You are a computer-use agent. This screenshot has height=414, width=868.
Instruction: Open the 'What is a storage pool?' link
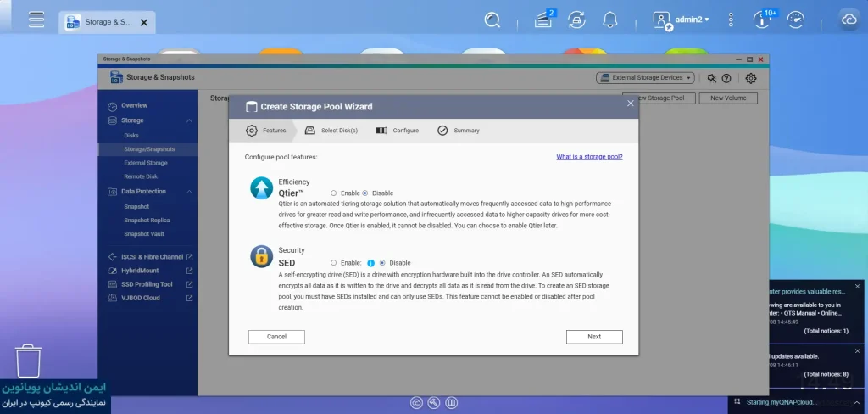click(590, 157)
